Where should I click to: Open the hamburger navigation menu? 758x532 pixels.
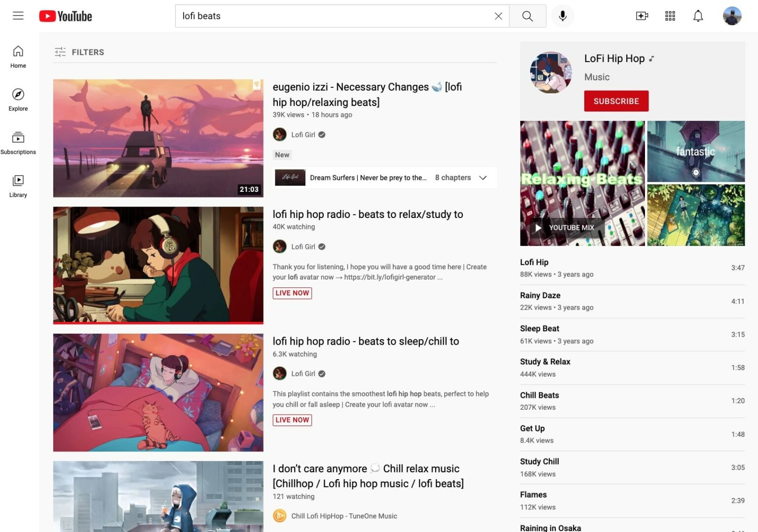coord(18,15)
